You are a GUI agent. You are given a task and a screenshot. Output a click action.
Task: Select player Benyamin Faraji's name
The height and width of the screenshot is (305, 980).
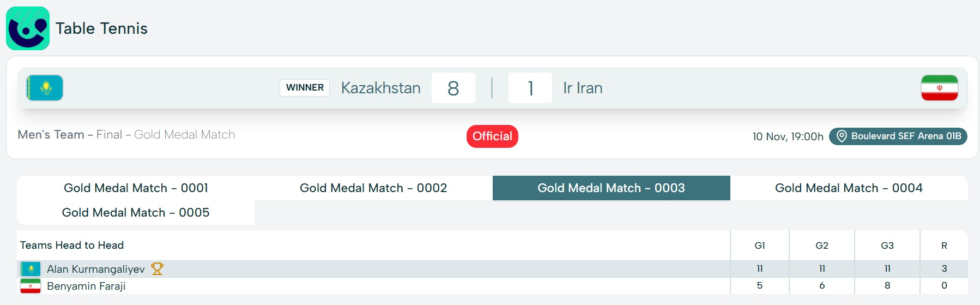(86, 286)
